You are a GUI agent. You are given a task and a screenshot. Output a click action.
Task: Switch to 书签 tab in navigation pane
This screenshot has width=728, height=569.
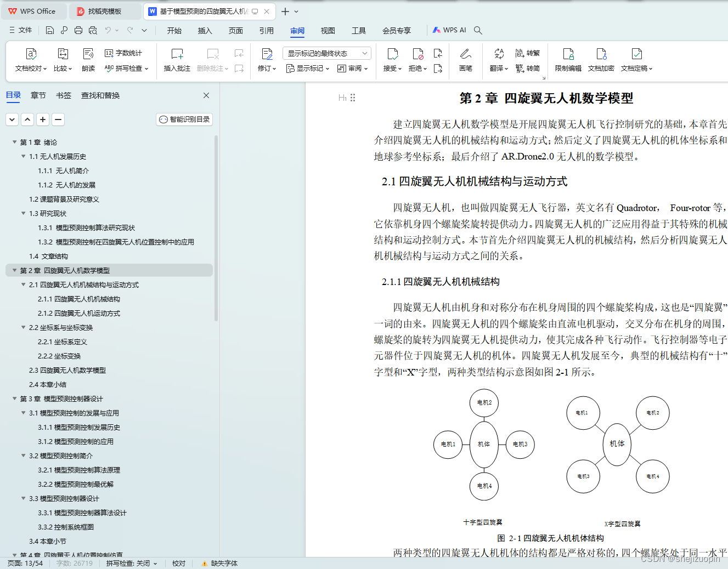click(64, 95)
